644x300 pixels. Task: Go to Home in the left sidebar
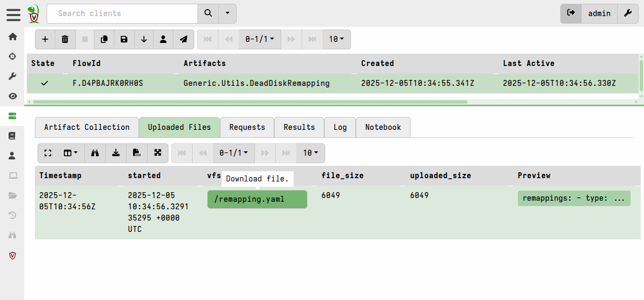point(12,36)
